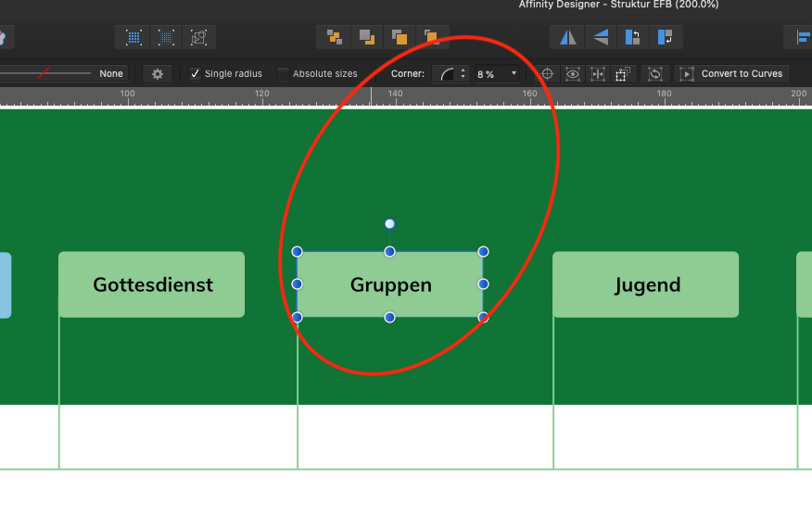The height and width of the screenshot is (505, 812).
Task: Send selection back one layer
Action: click(x=367, y=37)
